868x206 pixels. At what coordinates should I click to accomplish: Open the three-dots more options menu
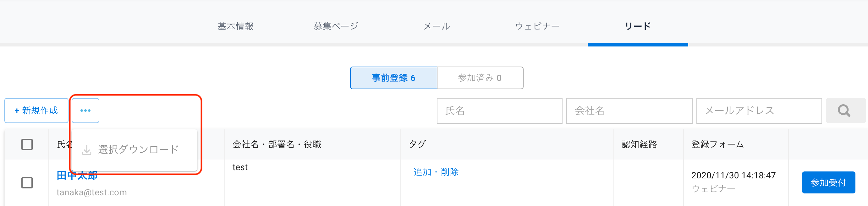(85, 111)
